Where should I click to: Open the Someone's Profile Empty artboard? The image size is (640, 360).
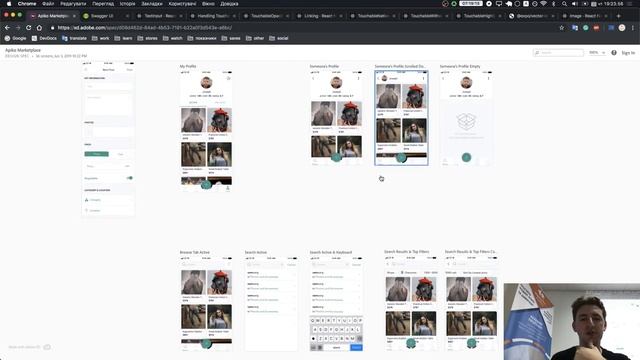click(x=466, y=118)
